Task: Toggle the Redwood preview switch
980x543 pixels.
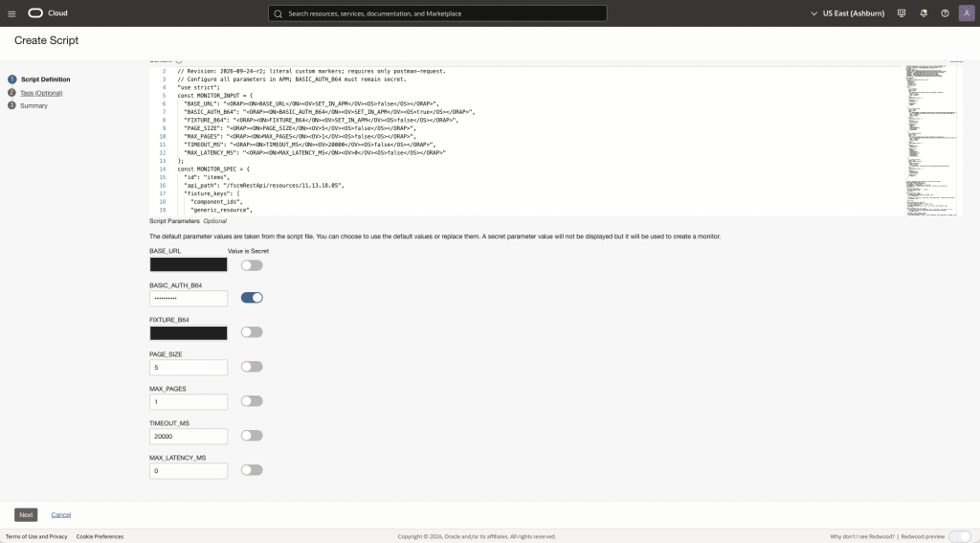Action: pyautogui.click(x=960, y=536)
